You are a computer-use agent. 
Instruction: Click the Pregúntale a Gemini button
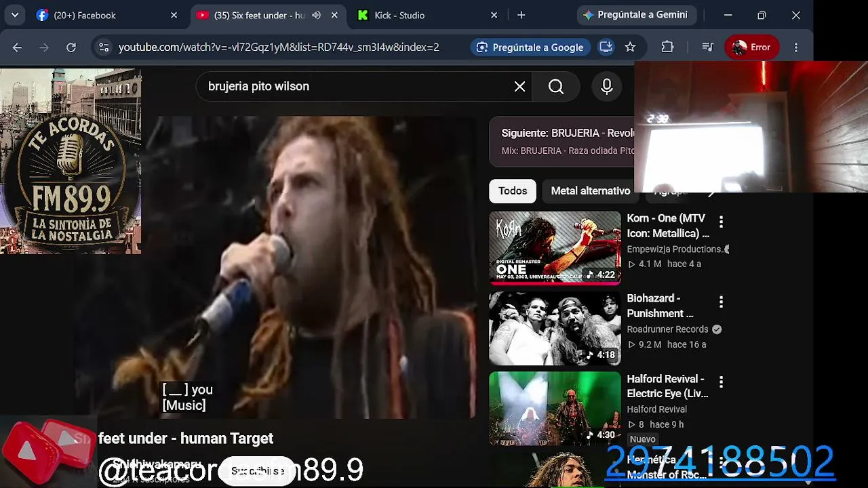(x=635, y=15)
